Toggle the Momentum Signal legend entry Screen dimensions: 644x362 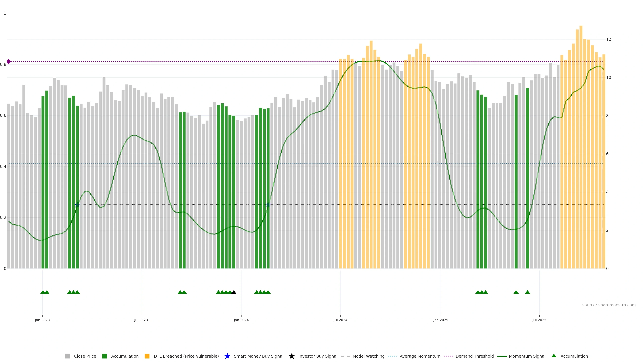(x=527, y=356)
